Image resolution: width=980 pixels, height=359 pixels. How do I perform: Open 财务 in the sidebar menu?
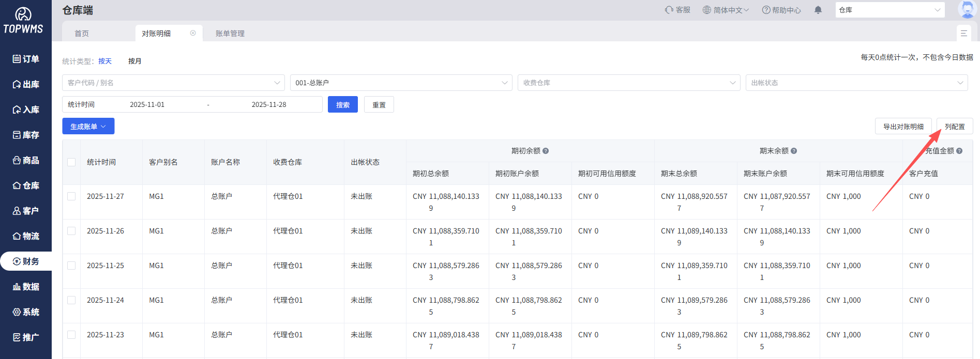(x=26, y=261)
